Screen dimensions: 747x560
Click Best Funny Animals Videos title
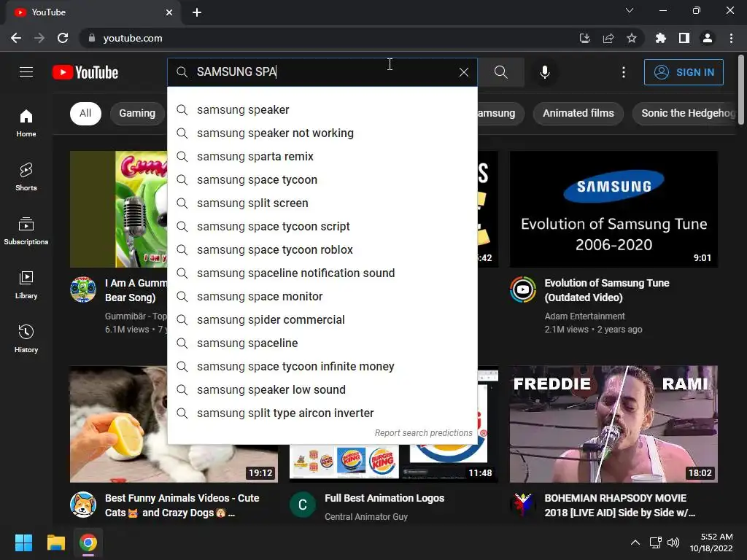[x=182, y=505]
